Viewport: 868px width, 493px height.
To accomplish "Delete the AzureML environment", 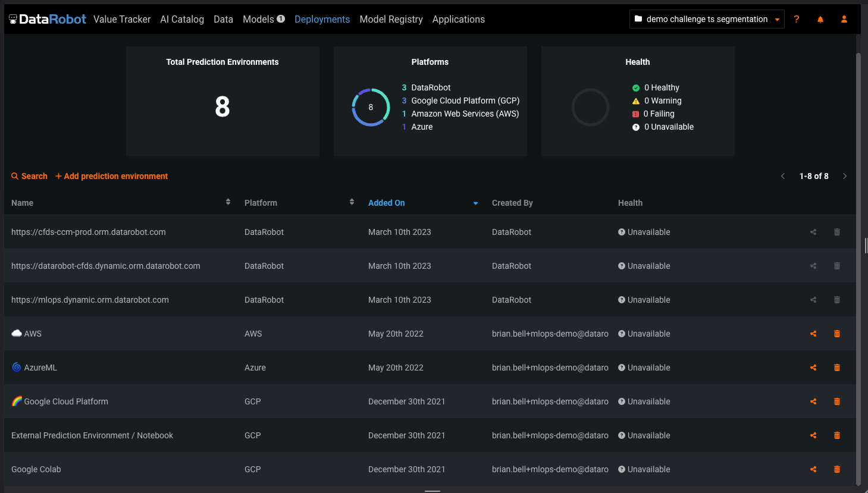I will pyautogui.click(x=837, y=368).
